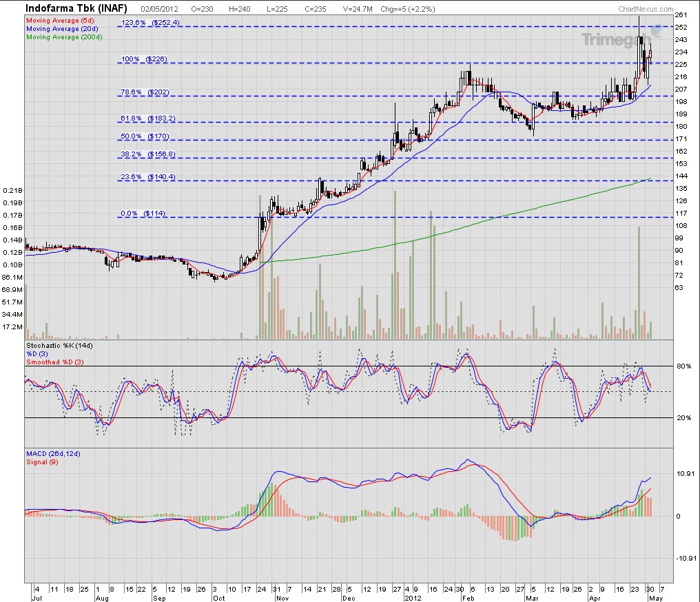Click the -10.91 MACD axis value

tap(686, 559)
